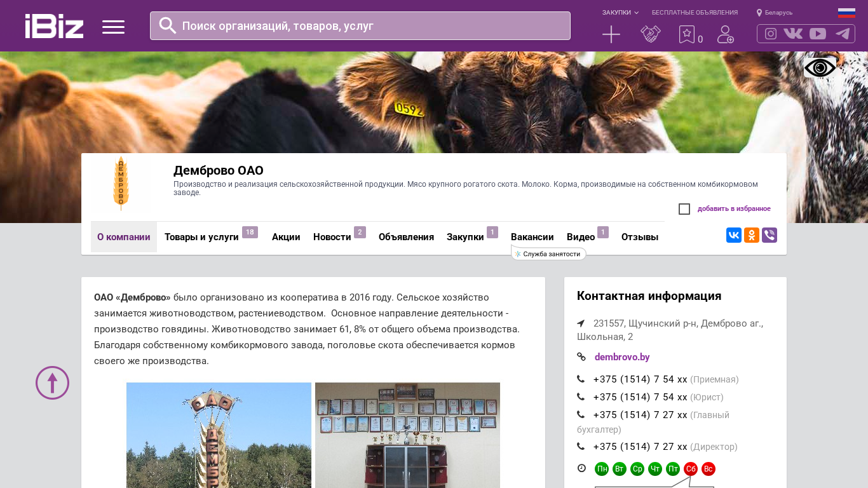Screen dimensions: 868x488
Task: Open the handshake partners icon
Action: click(x=651, y=34)
